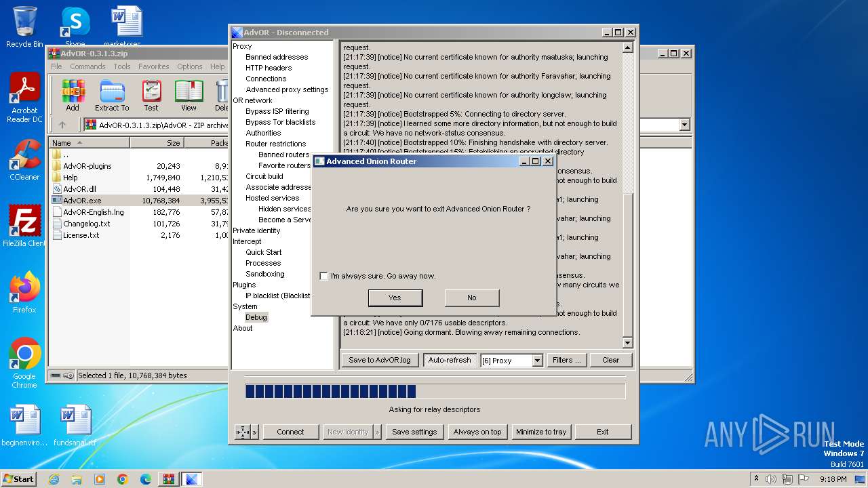The width and height of the screenshot is (868, 488).
Task: Switch to AdvOR taskbar button
Action: pyautogui.click(x=192, y=479)
